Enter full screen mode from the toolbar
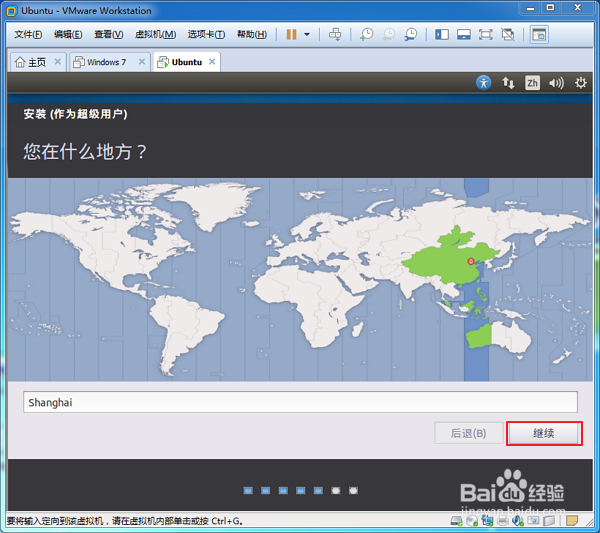 point(486,34)
